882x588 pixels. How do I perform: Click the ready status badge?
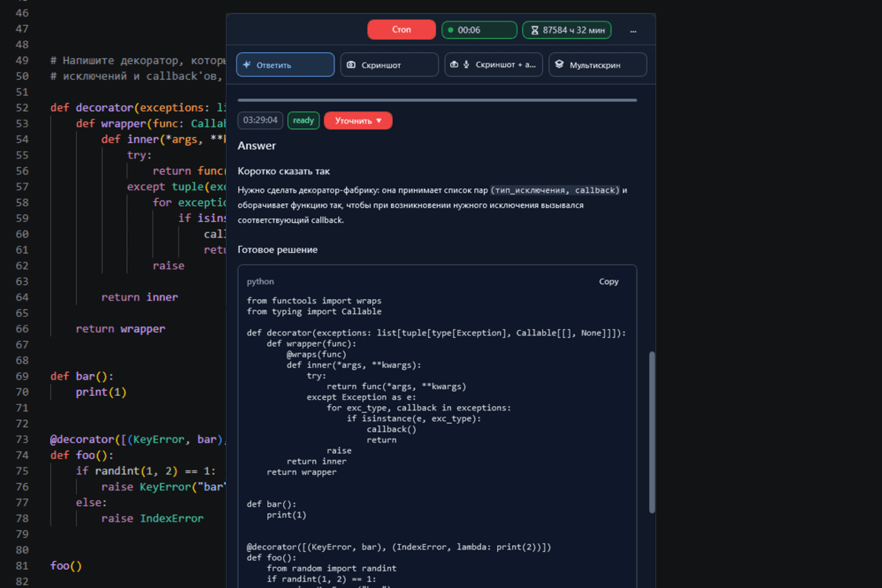click(303, 121)
